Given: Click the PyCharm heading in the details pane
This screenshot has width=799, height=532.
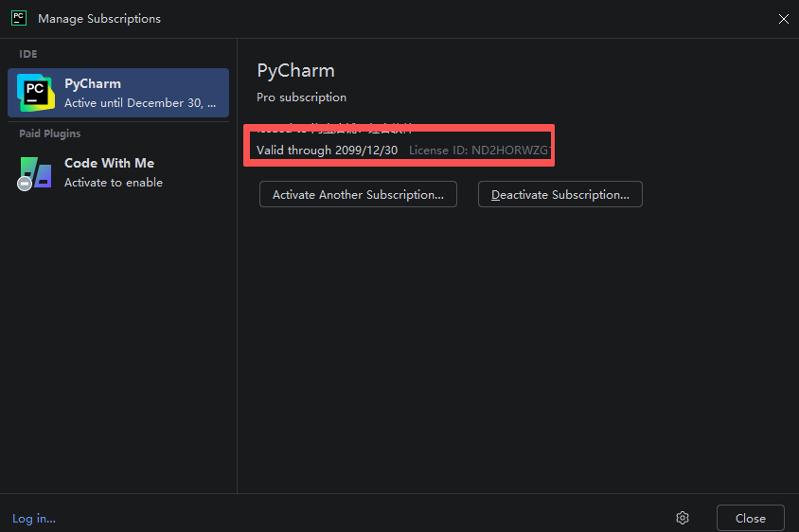Looking at the screenshot, I should [295, 71].
